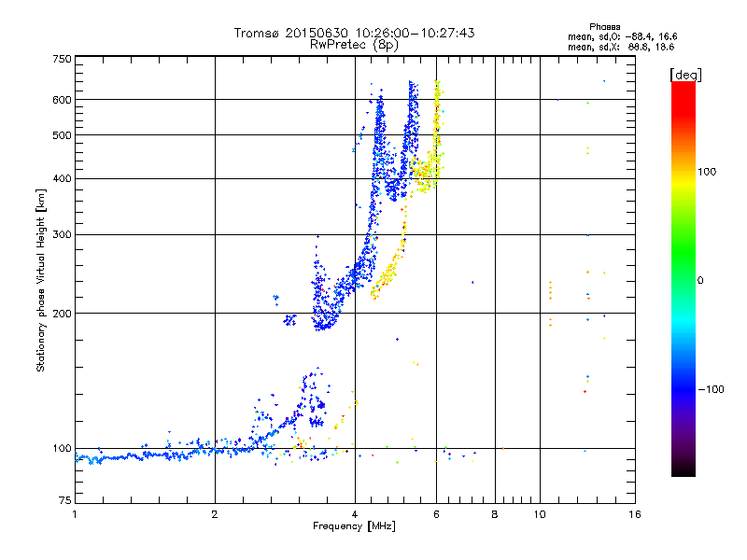Click the plot title 'Tromsø 20150630 10:26:00-10:27:43'
The width and height of the screenshot is (747, 560).
pos(354,33)
